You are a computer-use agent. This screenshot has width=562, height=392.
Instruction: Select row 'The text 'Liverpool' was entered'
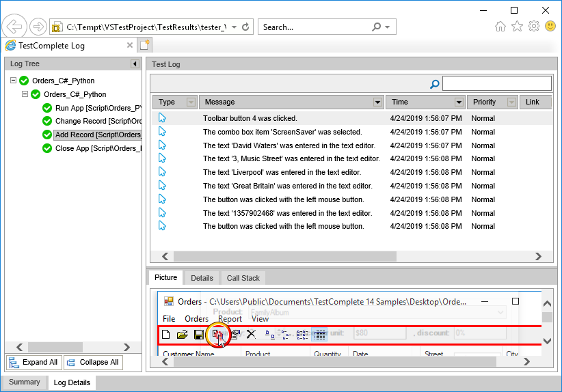click(x=352, y=172)
